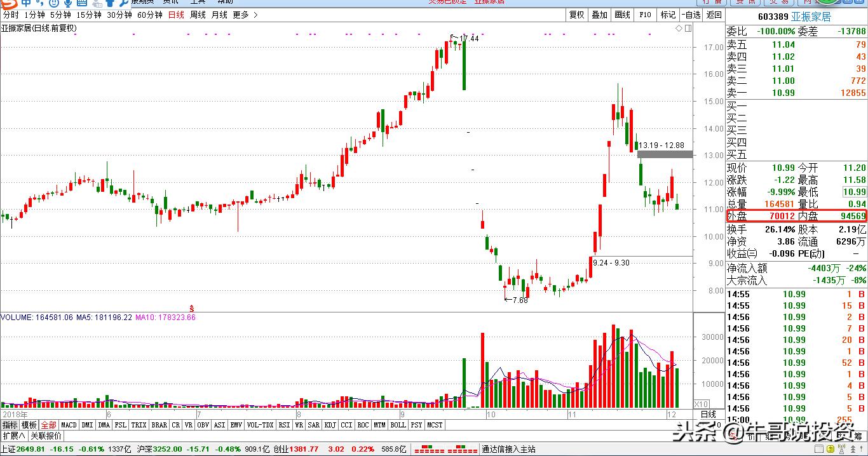Select the DMA indicator
Viewport: 868px width, 456px height.
point(104,425)
